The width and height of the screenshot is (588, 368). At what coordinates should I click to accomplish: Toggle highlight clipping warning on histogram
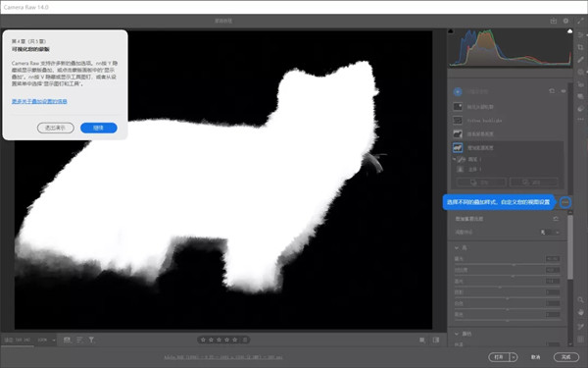pos(570,31)
